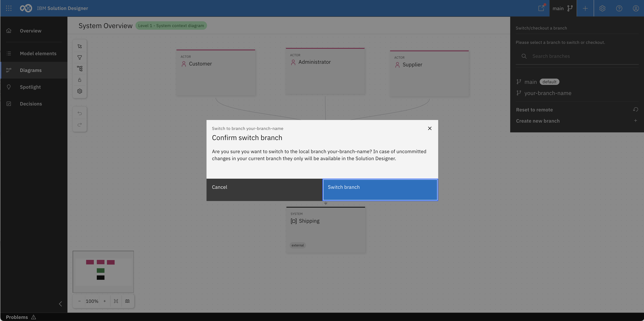Click the zoom in plus button
The width and height of the screenshot is (644, 321).
(104, 301)
